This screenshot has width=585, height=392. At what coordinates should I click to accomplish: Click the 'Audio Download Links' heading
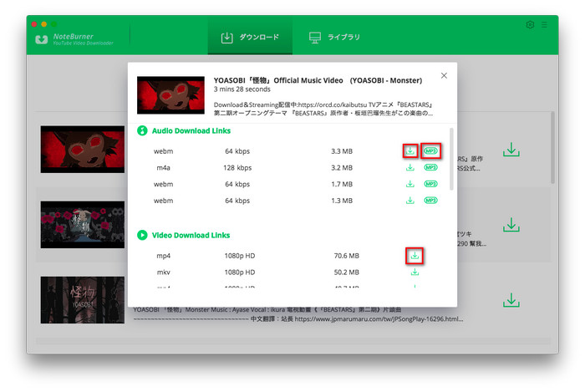coord(191,131)
